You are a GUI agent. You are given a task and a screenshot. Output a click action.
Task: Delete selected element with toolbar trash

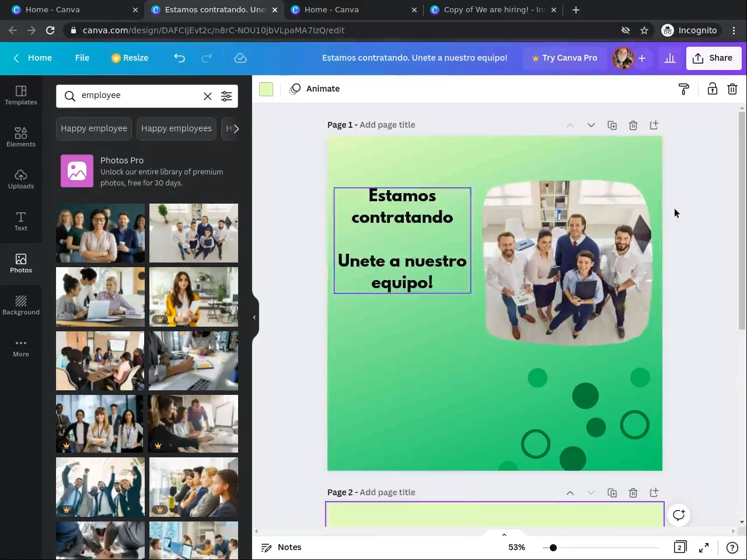pos(732,89)
